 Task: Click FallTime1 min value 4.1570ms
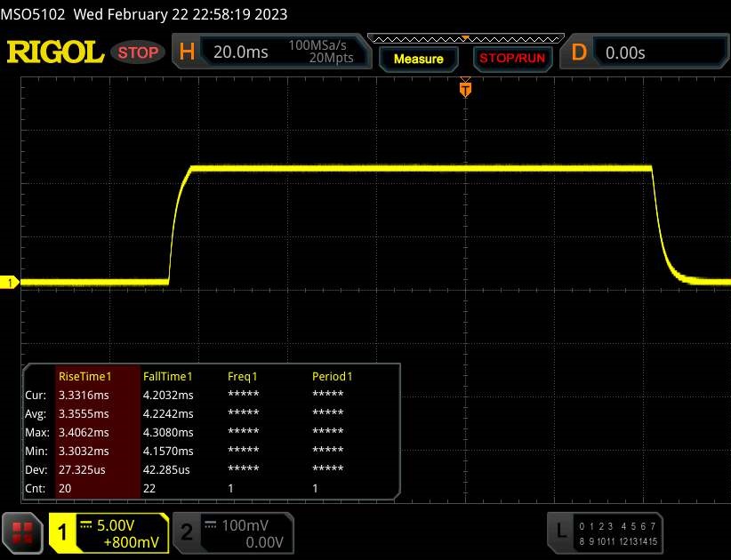[168, 451]
